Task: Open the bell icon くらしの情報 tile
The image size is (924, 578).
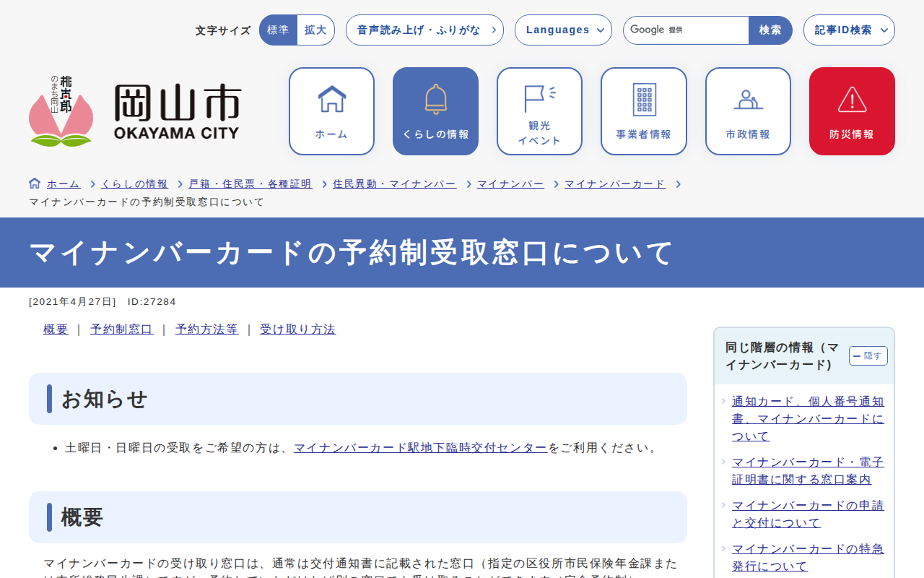Action: pyautogui.click(x=435, y=111)
